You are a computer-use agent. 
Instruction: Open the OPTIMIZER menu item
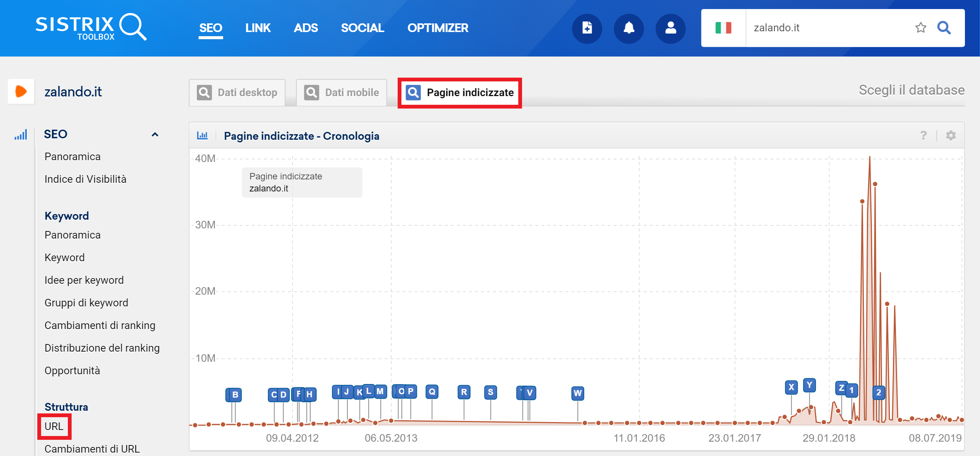tap(438, 28)
